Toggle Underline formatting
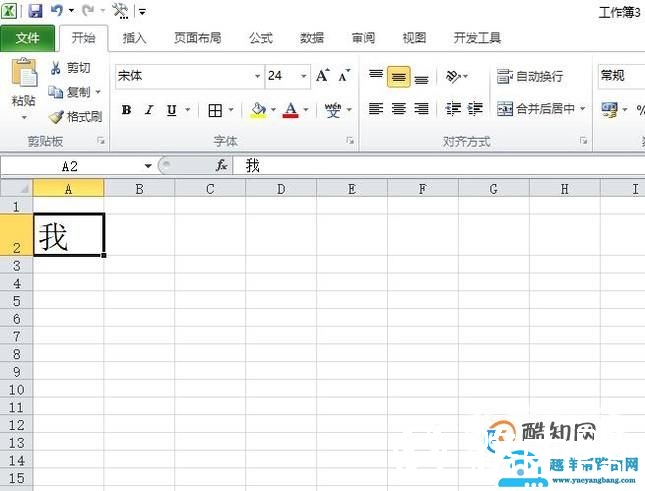The height and width of the screenshot is (491, 645). (x=172, y=110)
